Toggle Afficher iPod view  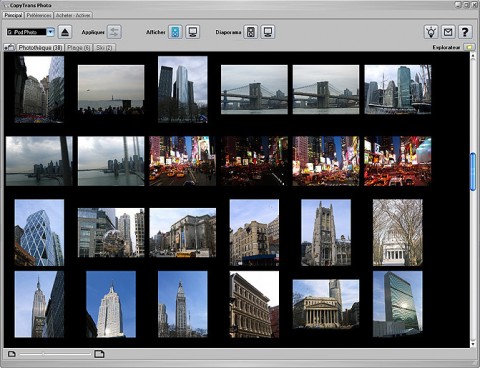tap(175, 32)
